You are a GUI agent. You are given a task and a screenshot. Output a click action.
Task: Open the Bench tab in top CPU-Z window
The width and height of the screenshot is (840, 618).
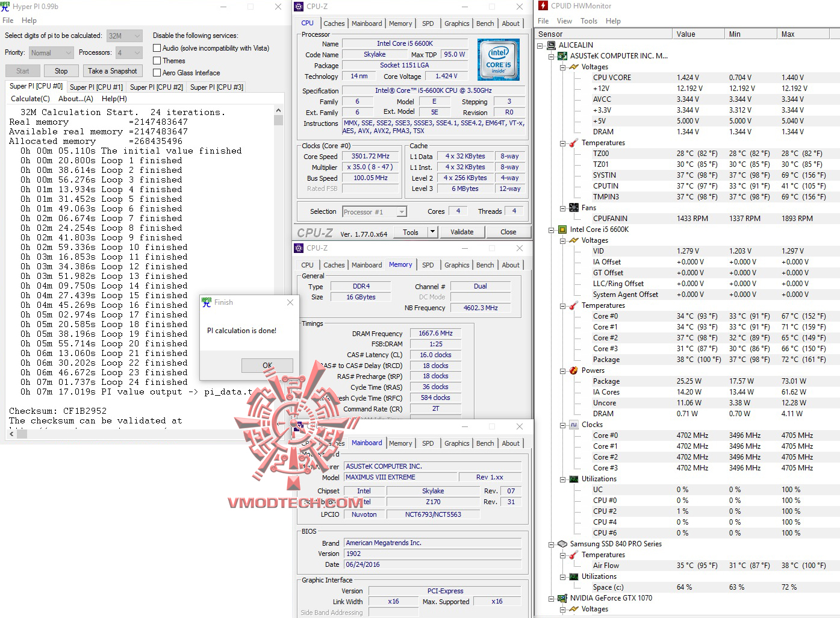[485, 23]
